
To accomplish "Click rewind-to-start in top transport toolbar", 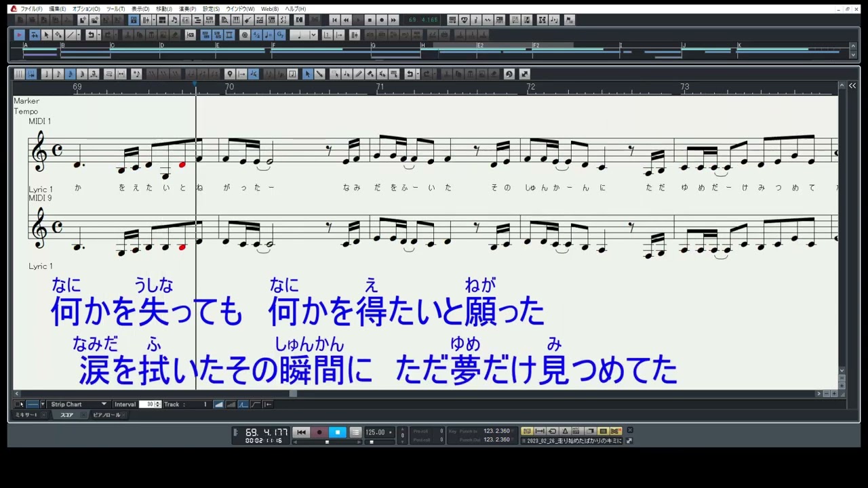I will [x=334, y=20].
